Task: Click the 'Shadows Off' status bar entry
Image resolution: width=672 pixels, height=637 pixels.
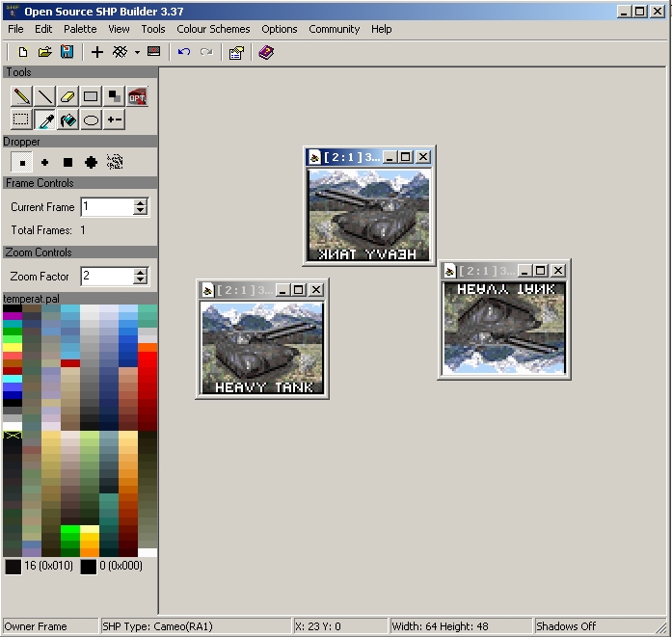Action: pos(566,626)
